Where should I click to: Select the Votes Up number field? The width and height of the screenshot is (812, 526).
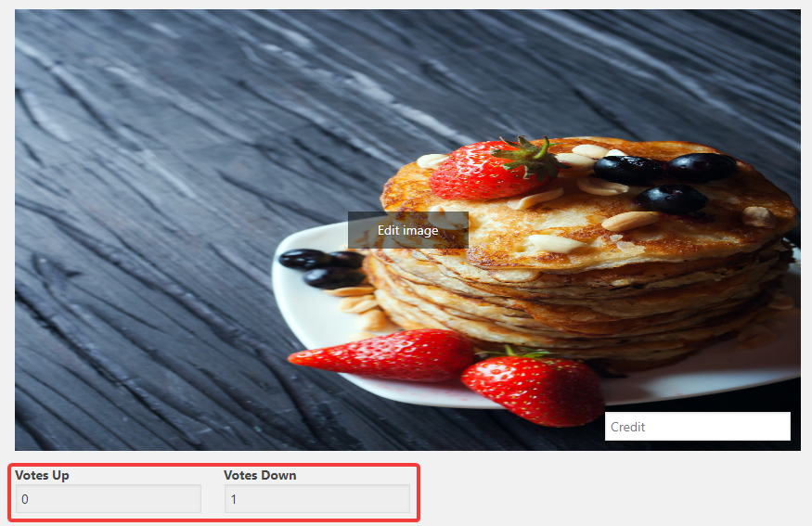[109, 499]
